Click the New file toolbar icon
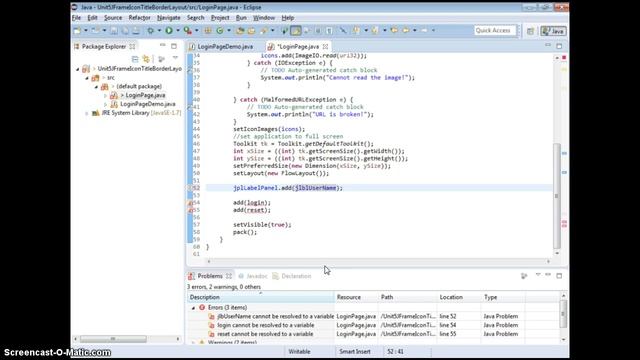Viewport: 640px width, 360px height. [x=77, y=31]
